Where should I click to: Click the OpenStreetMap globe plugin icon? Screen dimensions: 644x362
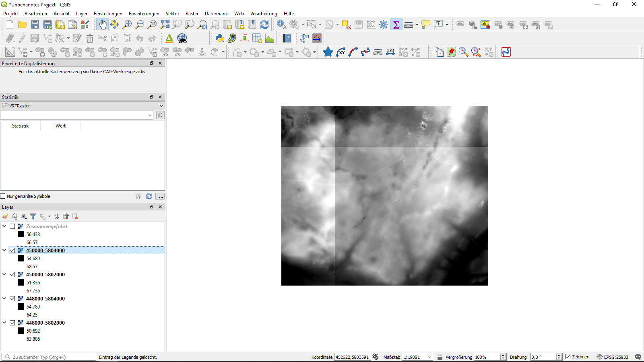[182, 38]
